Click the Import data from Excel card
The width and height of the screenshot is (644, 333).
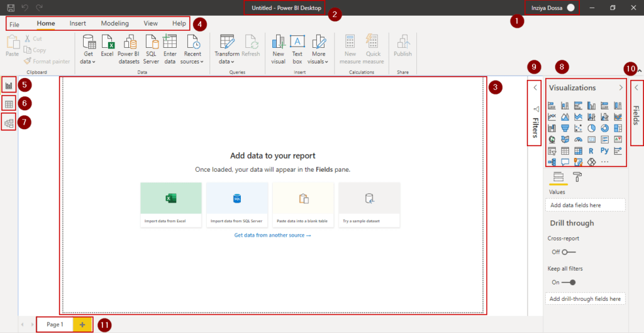click(171, 205)
